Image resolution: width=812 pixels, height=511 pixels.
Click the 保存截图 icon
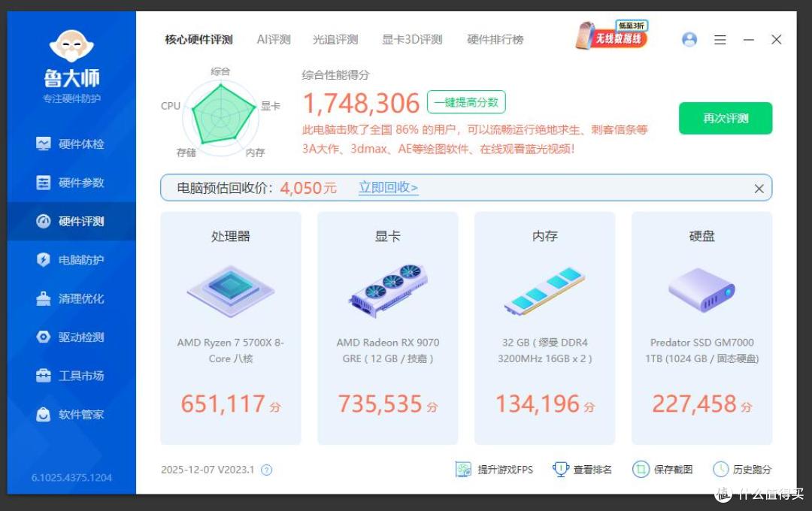(x=641, y=470)
